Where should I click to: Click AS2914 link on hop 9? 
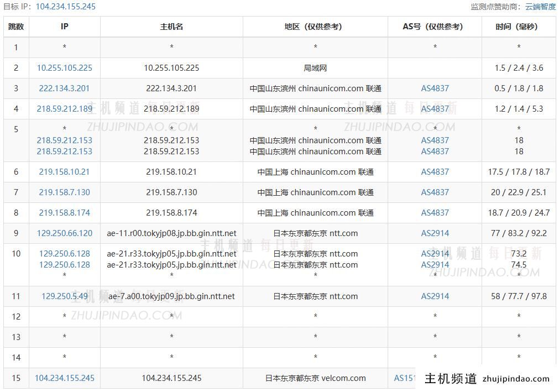pos(435,233)
